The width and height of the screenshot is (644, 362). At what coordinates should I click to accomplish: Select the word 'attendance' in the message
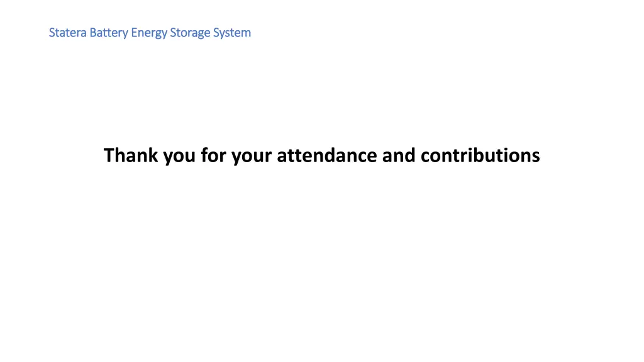[327, 155]
